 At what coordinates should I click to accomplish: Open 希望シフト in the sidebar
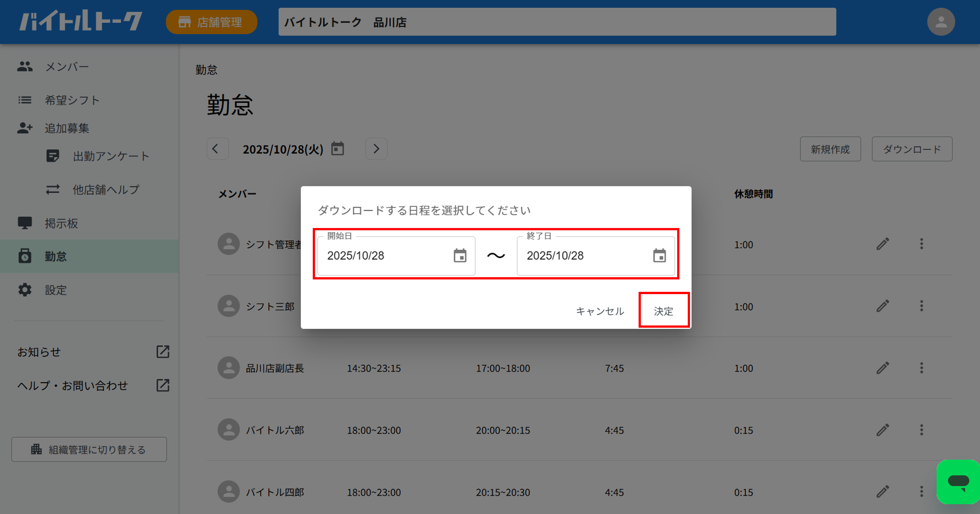click(89, 100)
